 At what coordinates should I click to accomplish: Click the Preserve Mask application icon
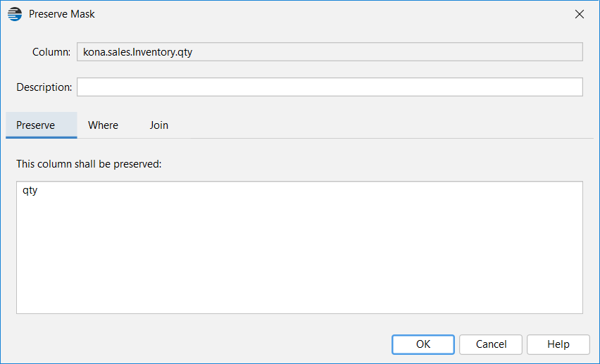(15, 14)
